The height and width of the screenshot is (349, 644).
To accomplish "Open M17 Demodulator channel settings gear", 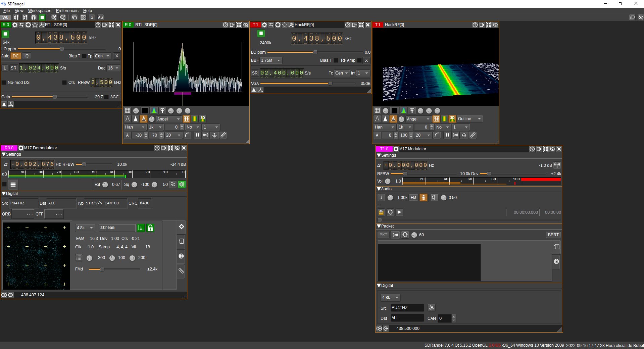I will click(20, 148).
